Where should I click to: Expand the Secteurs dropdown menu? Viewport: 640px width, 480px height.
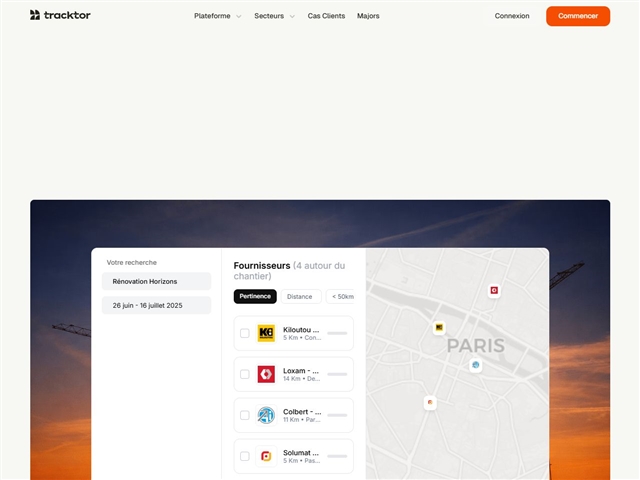pos(274,16)
